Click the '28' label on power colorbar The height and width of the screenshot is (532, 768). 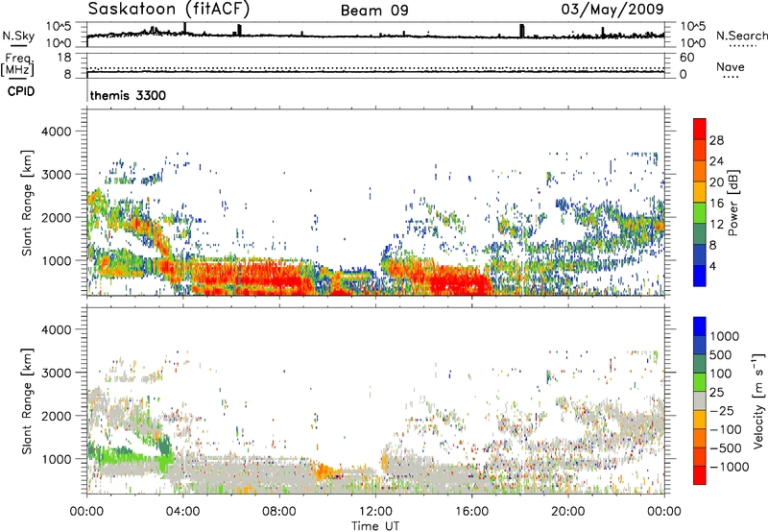coord(716,140)
